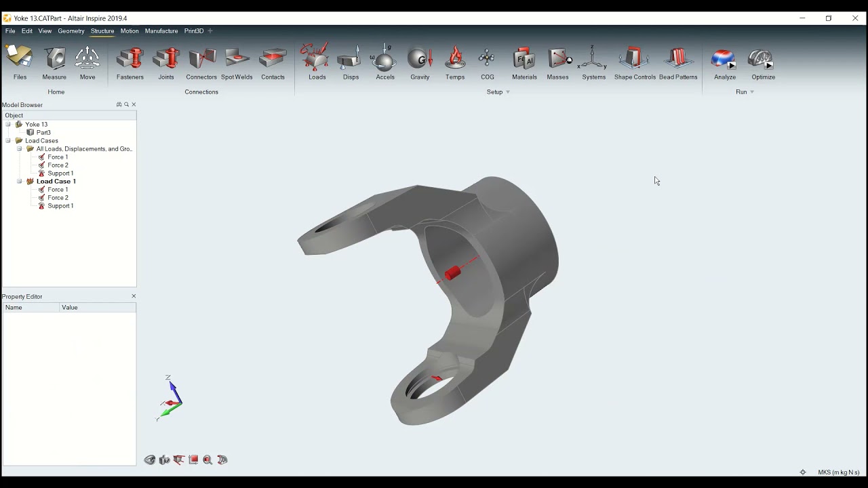
Task: Open the Materials tool
Action: pyautogui.click(x=524, y=62)
